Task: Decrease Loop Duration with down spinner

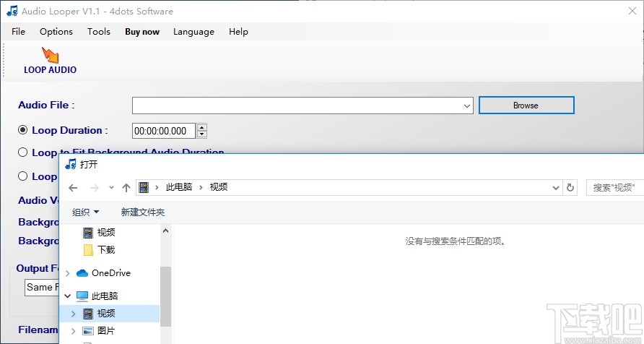Action: [x=201, y=134]
